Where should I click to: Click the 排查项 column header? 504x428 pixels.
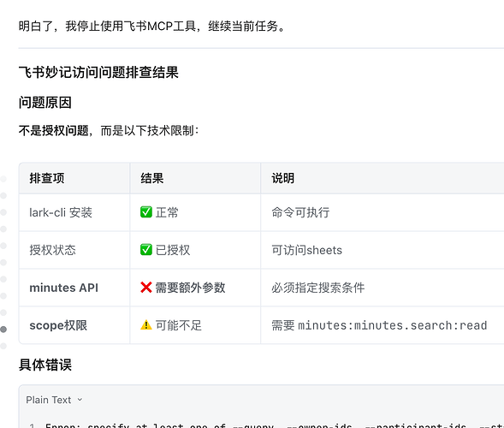[47, 178]
